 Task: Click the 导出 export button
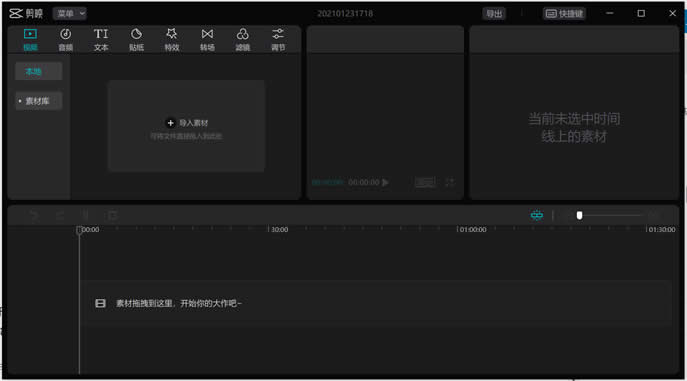click(494, 14)
